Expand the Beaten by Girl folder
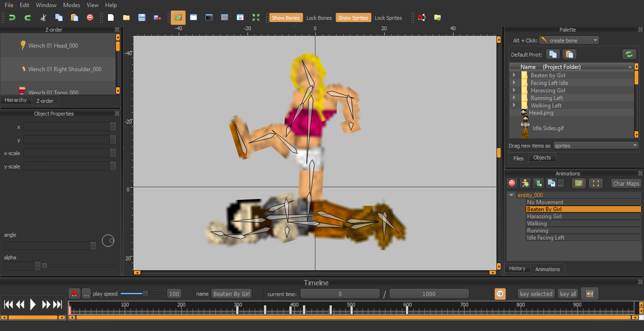The width and height of the screenshot is (644, 331). (x=514, y=75)
